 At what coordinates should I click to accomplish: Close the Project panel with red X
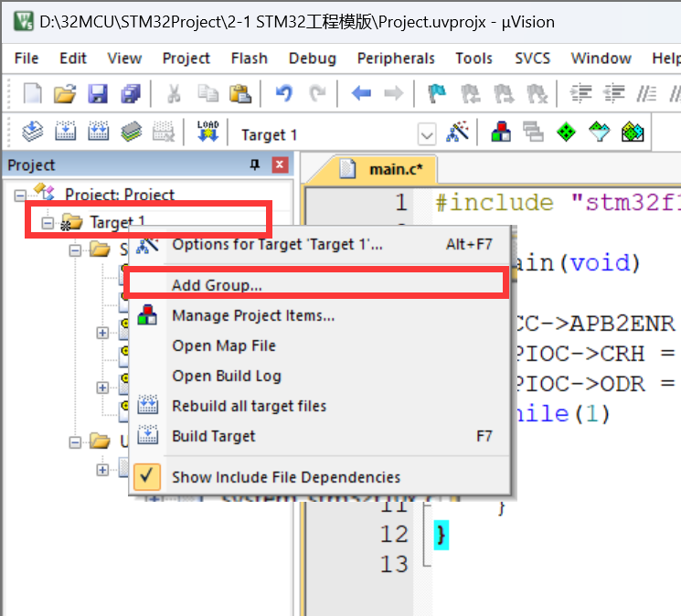(280, 165)
